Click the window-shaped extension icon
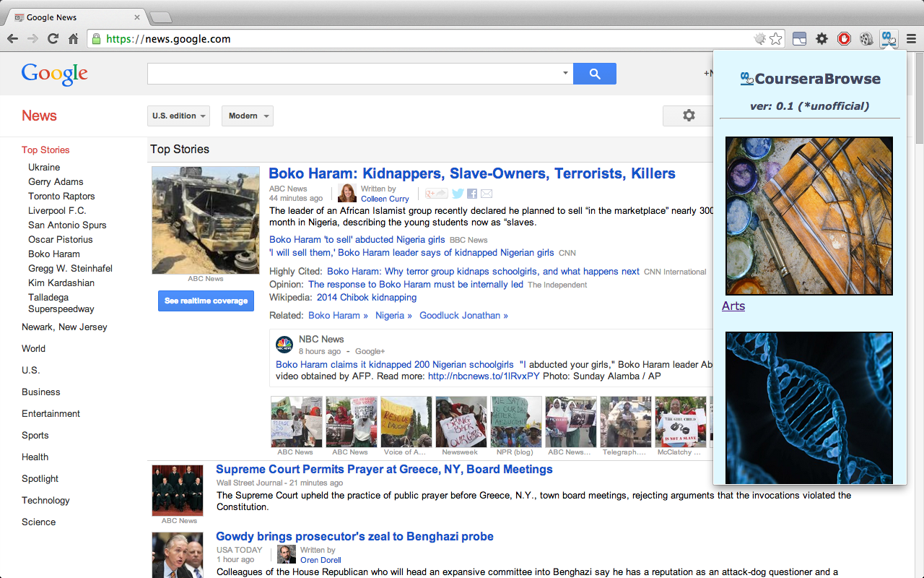The height and width of the screenshot is (578, 924). pos(799,39)
